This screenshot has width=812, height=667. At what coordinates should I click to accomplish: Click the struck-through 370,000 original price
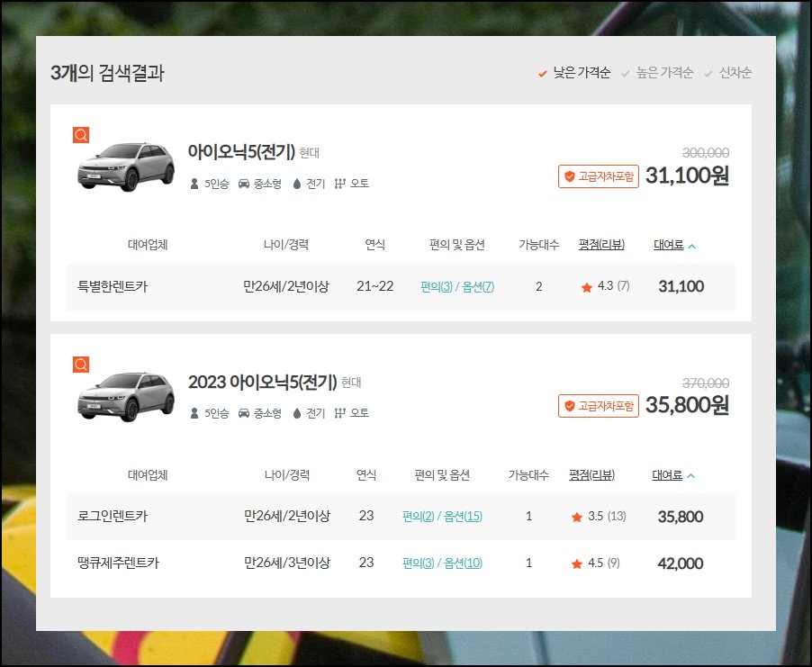(706, 383)
